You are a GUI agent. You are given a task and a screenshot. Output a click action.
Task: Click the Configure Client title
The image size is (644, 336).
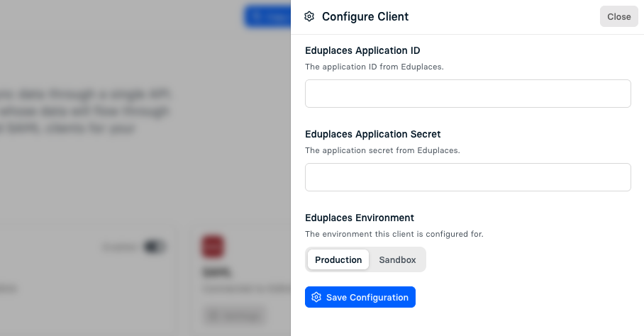tap(365, 16)
